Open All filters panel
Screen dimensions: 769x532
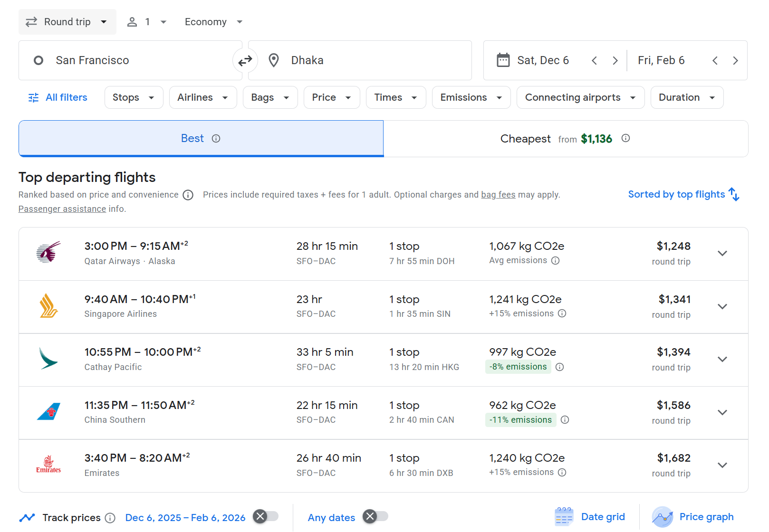(58, 97)
